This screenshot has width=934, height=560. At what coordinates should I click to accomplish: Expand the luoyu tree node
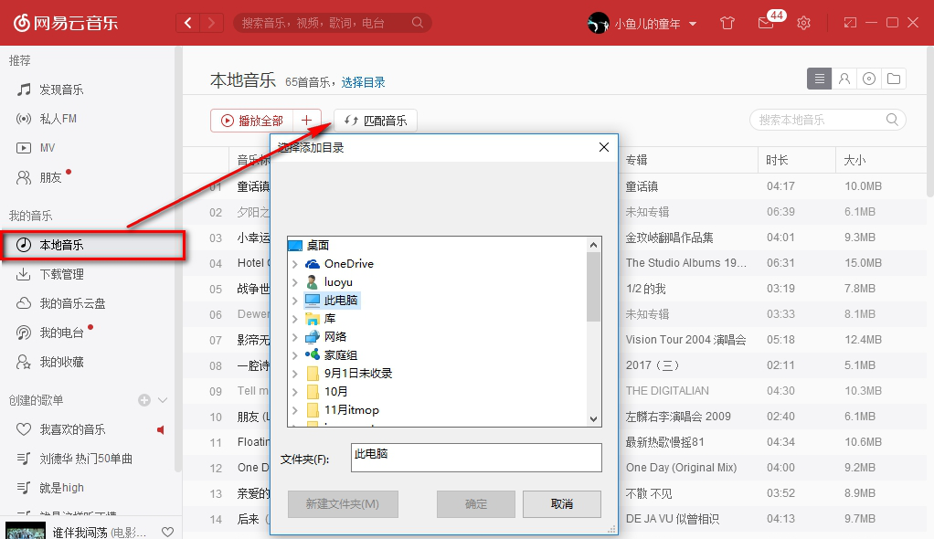[x=295, y=282]
